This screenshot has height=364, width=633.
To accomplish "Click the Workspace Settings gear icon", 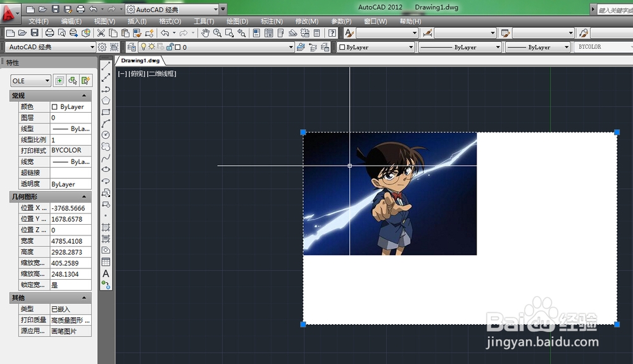I will (x=102, y=47).
